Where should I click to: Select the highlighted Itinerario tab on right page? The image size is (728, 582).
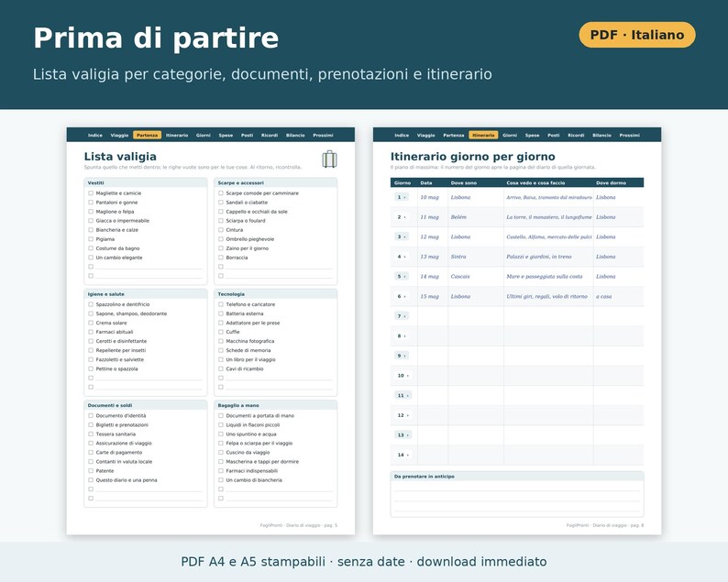click(x=483, y=135)
